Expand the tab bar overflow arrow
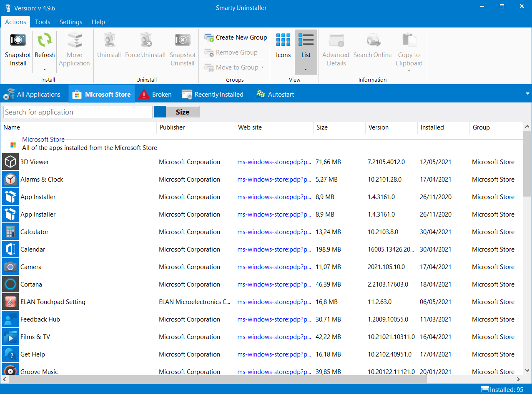 pyautogui.click(x=527, y=94)
